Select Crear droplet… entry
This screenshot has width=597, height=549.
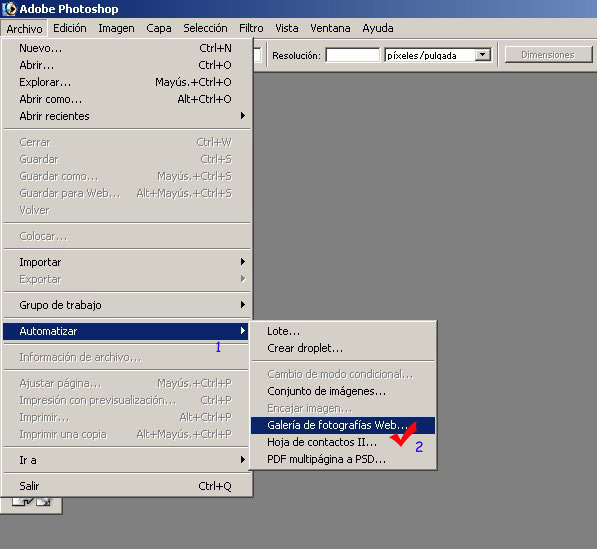tap(343, 348)
